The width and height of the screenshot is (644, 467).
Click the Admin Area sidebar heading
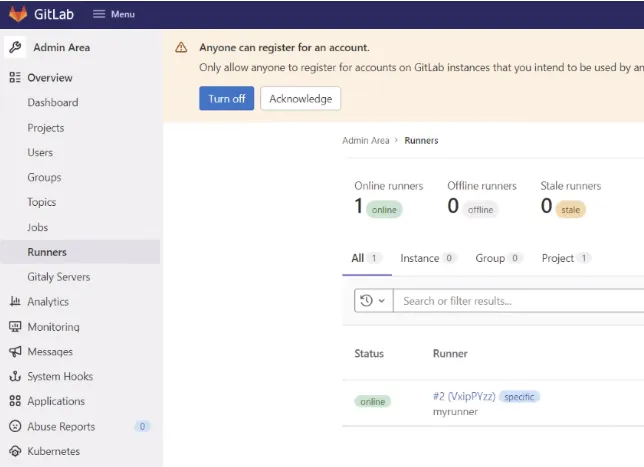(62, 48)
